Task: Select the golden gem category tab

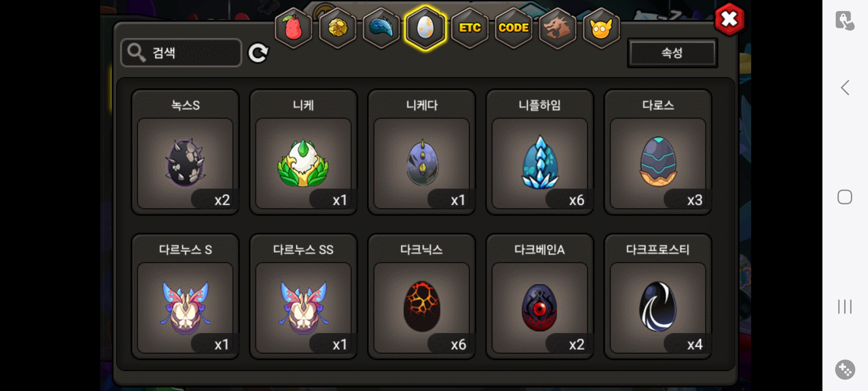Action: pyautogui.click(x=337, y=28)
